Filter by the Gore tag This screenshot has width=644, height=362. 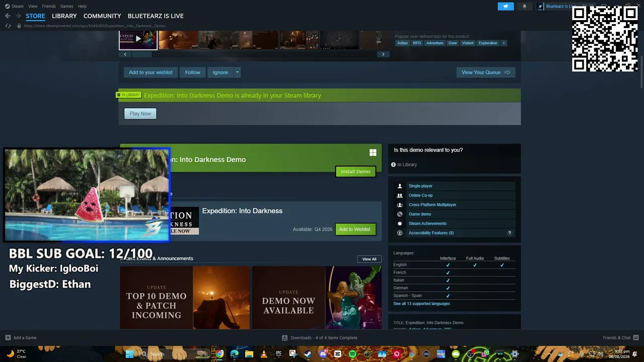(x=453, y=43)
